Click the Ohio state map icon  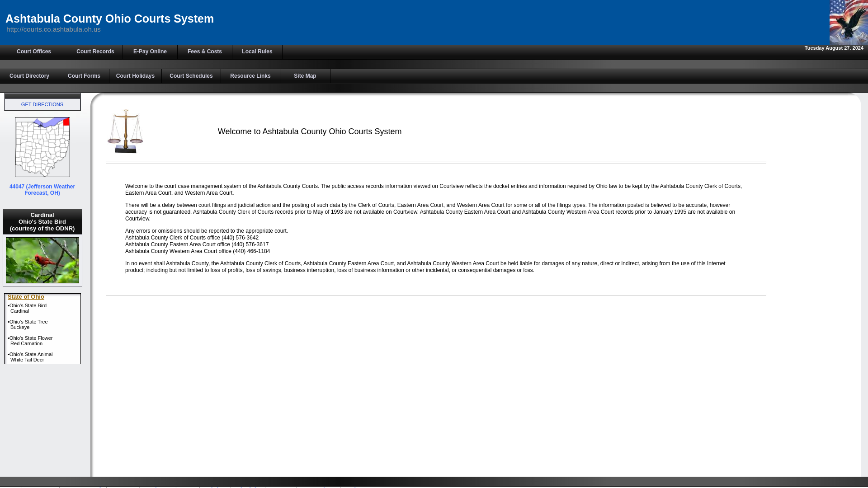tap(42, 146)
